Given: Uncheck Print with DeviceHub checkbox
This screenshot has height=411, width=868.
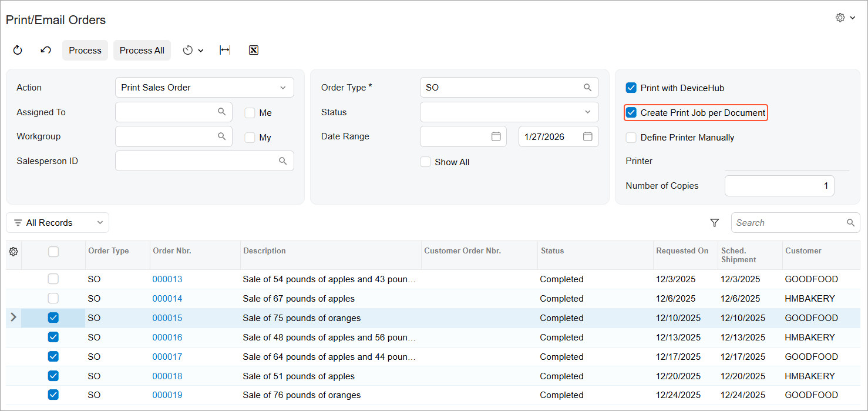Looking at the screenshot, I should 631,88.
